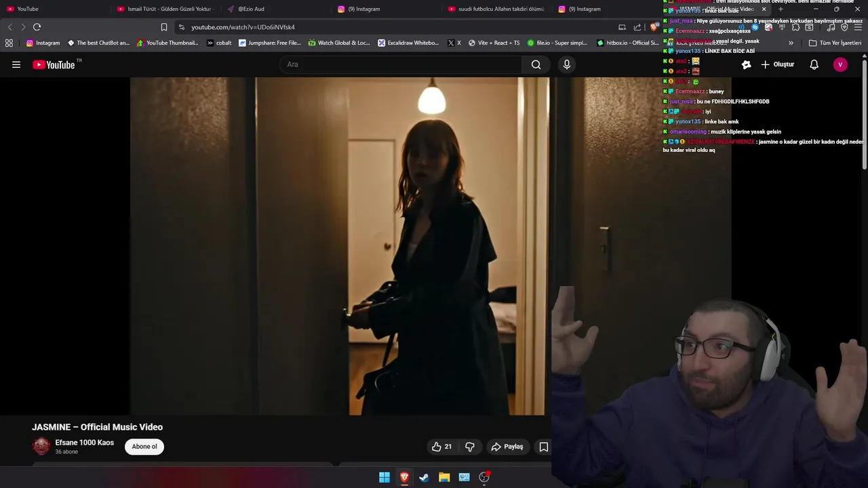Viewport: 868px width, 488px height.
Task: Click the search magnifier button
Action: coord(536,64)
